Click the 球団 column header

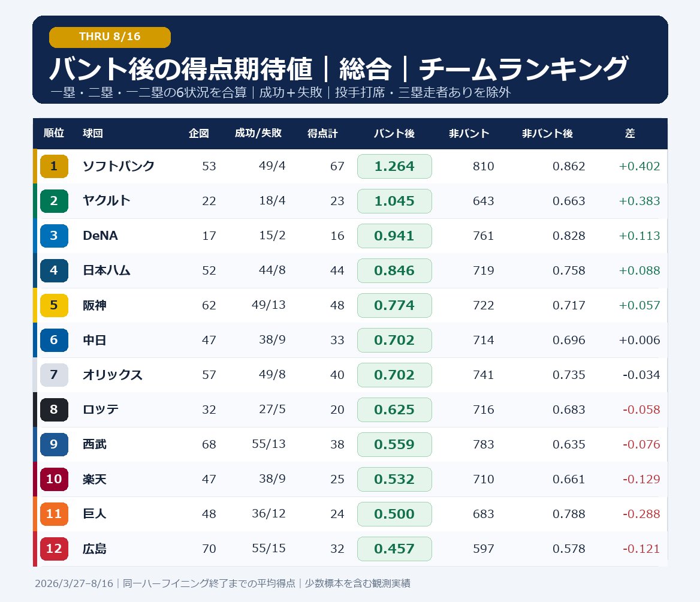click(x=93, y=133)
